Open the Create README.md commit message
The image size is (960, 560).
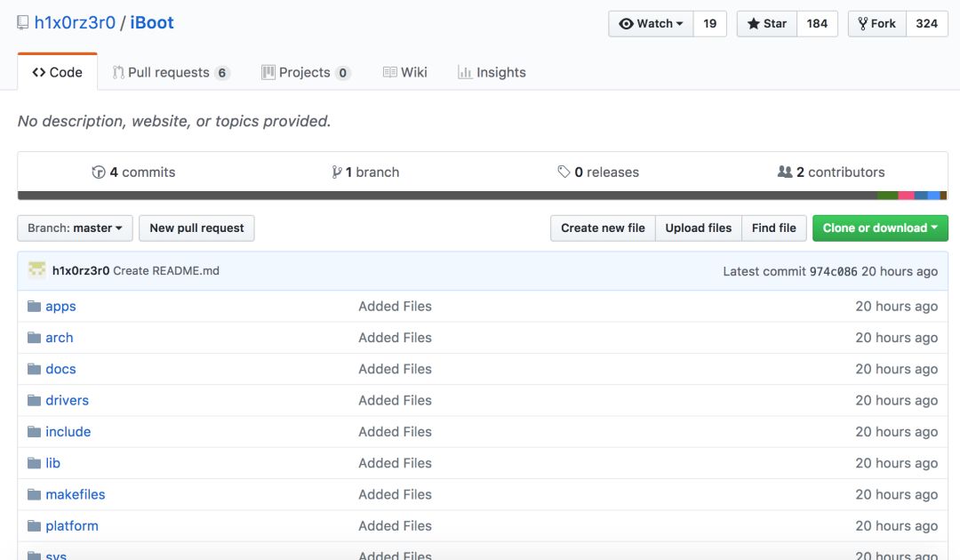[166, 270]
